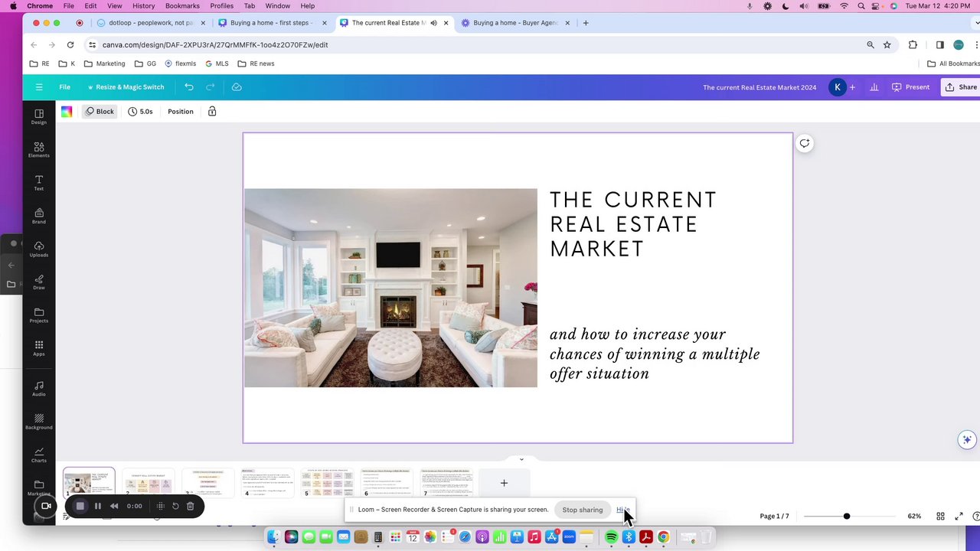Open a new browser tab
Image resolution: width=980 pixels, height=551 pixels.
(x=586, y=23)
